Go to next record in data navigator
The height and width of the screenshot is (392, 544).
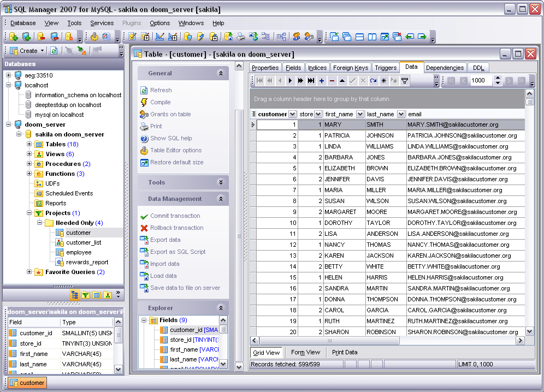click(x=291, y=81)
